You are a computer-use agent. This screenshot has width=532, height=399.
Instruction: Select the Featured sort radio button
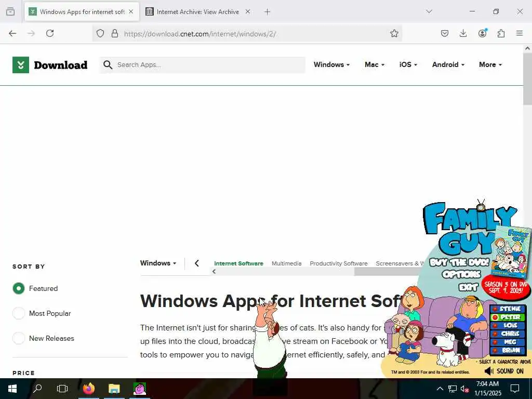tap(19, 288)
